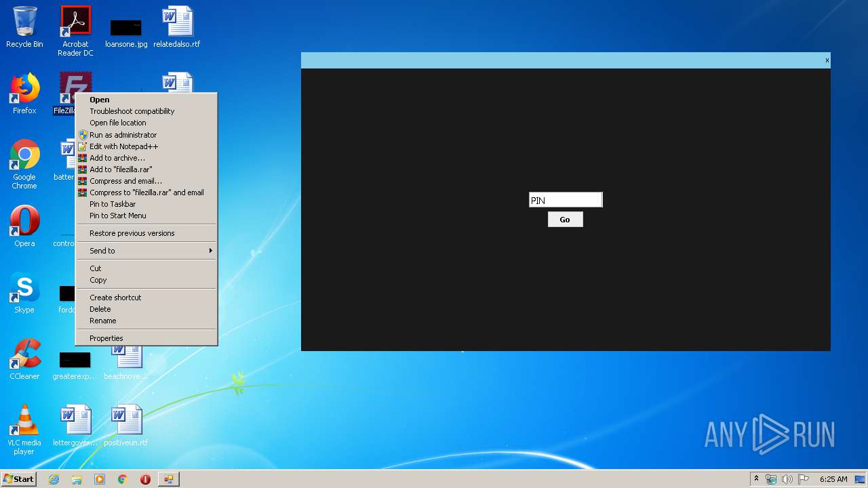The height and width of the screenshot is (488, 868).
Task: Open Firefox from the desktop
Action: (x=24, y=94)
